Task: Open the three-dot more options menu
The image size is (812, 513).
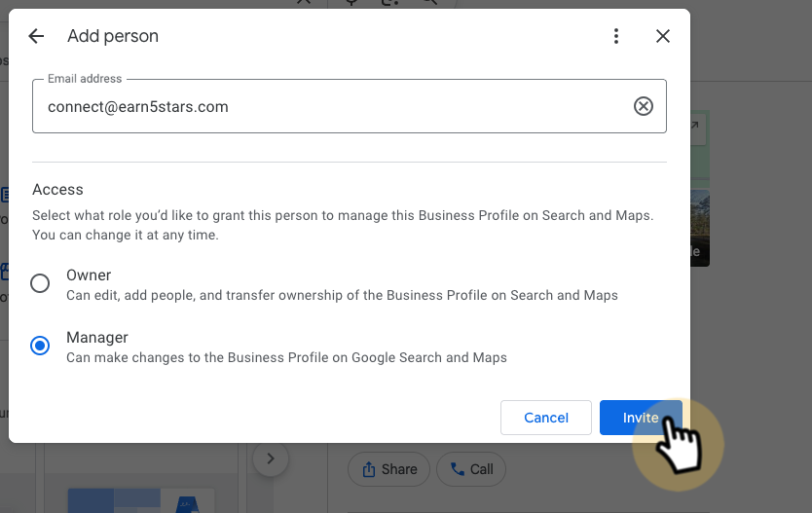Action: 615,36
